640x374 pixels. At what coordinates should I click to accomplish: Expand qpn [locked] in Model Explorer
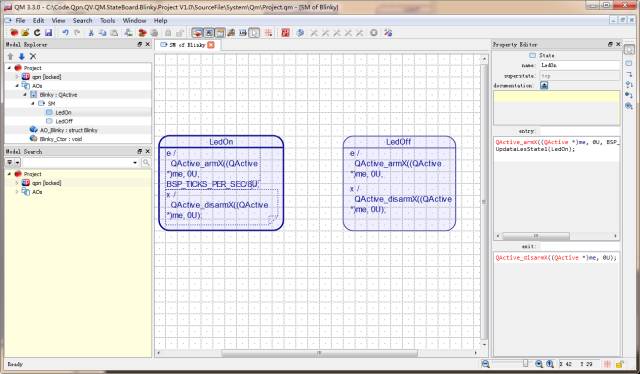(17, 77)
